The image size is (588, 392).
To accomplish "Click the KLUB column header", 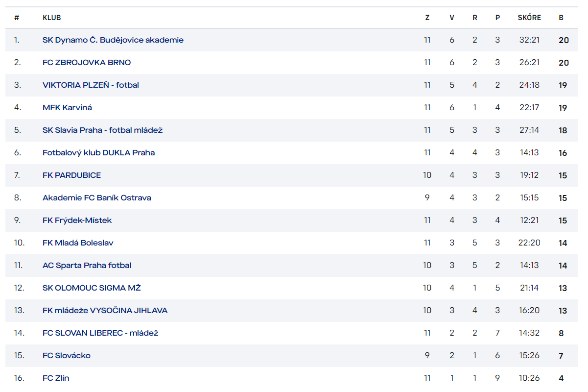I will [x=51, y=18].
